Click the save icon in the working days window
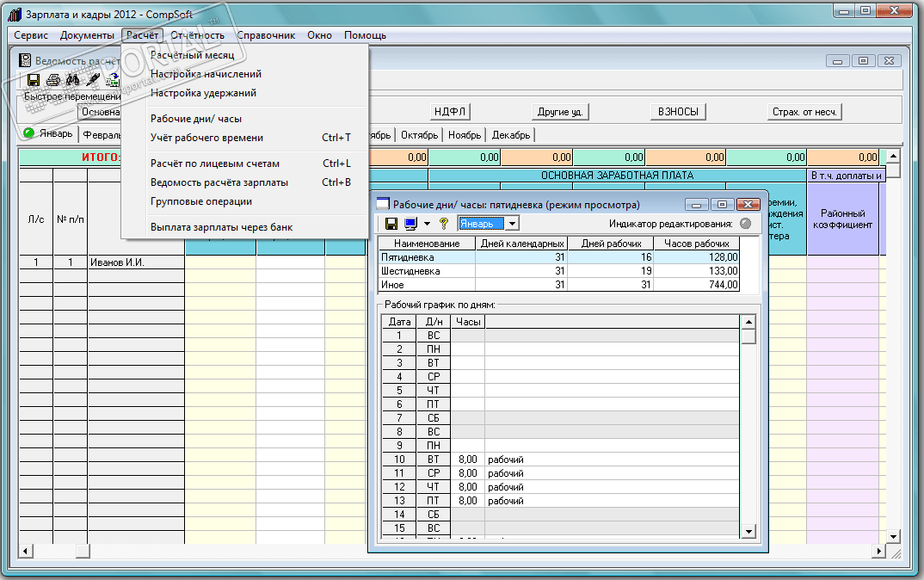Image resolution: width=924 pixels, height=580 pixels. coord(391,224)
